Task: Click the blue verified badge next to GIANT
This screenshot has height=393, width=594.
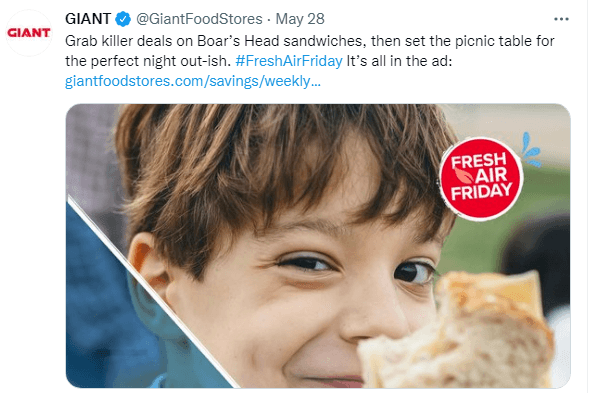Action: (x=123, y=19)
